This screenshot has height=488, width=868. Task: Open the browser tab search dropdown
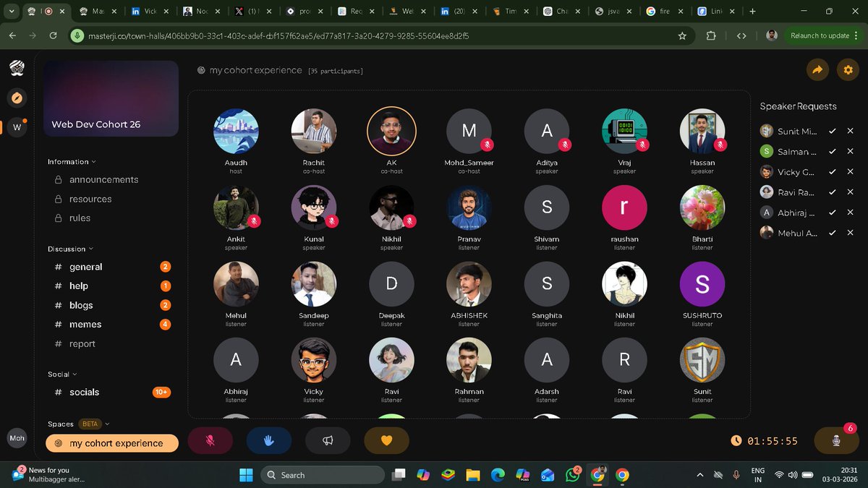pos(12,12)
